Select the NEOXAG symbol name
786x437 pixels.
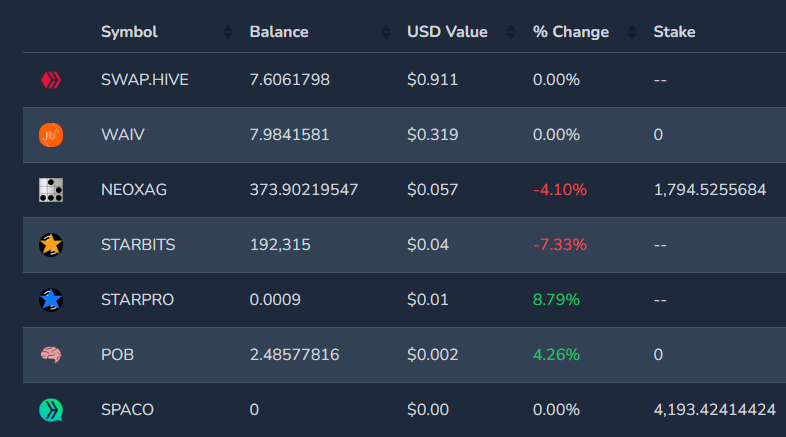(134, 190)
